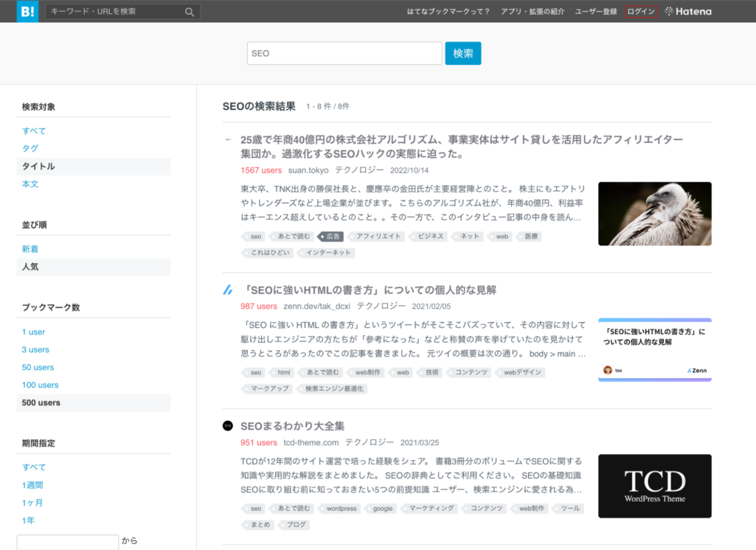
Task: Open the vulture thumbnail image
Action: 654,214
